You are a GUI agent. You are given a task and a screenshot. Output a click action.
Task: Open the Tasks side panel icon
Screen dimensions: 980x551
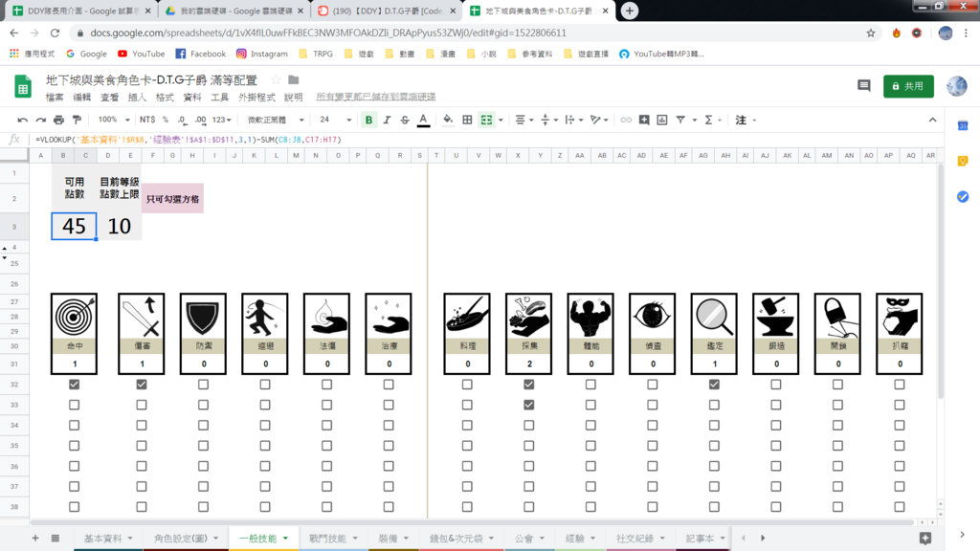[963, 197]
